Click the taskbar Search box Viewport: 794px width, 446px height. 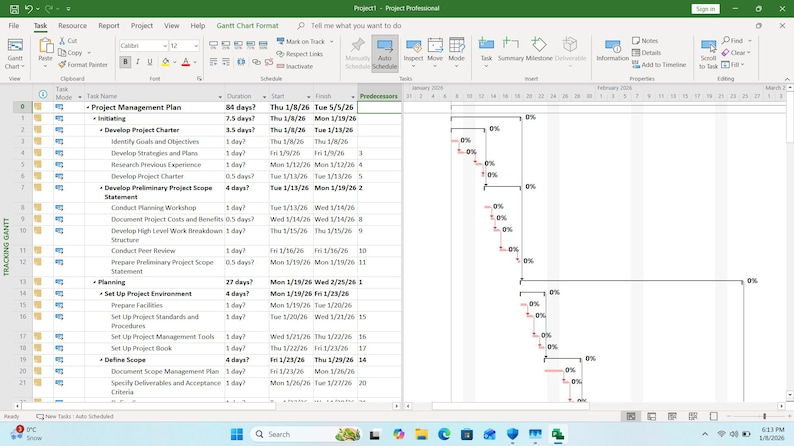pos(307,434)
